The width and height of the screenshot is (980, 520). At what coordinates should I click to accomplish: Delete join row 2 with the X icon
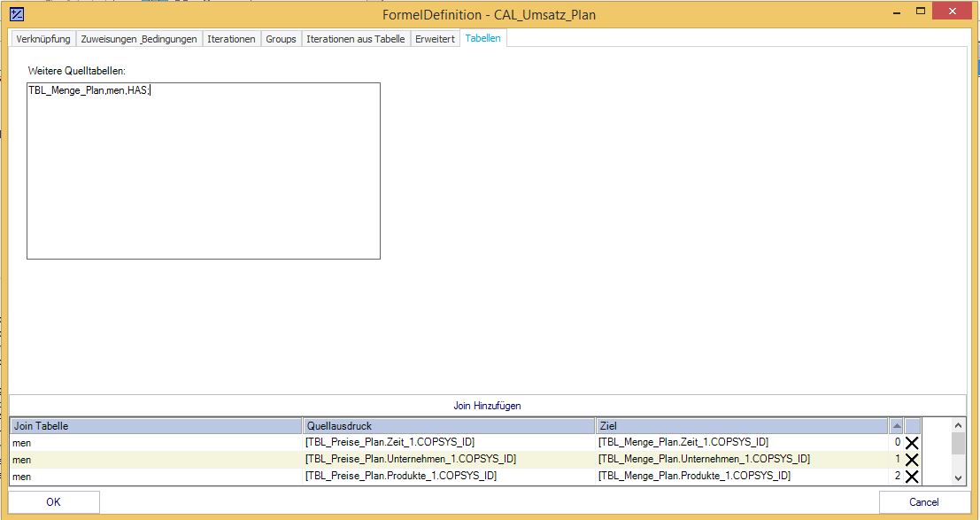[912, 477]
